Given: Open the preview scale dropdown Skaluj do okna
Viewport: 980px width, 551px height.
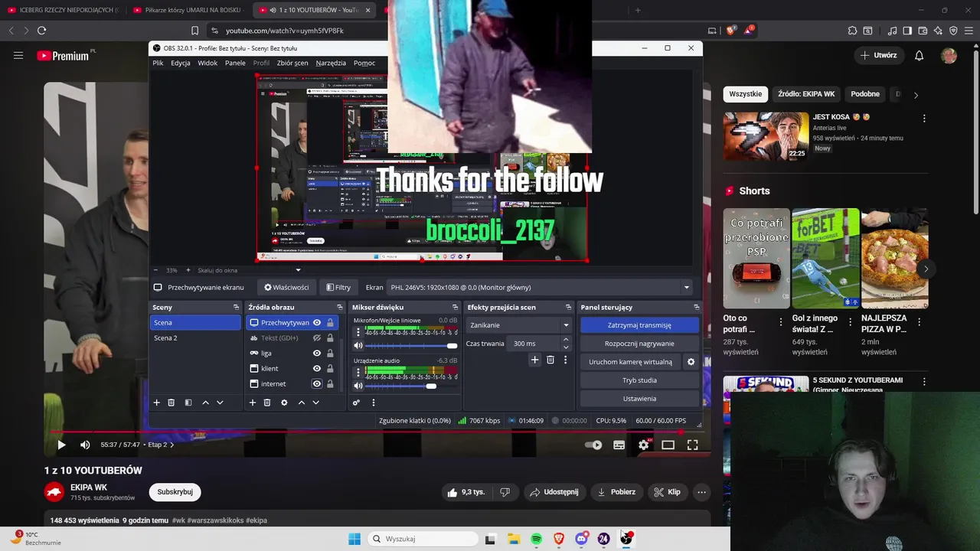Looking at the screenshot, I should coord(249,270).
